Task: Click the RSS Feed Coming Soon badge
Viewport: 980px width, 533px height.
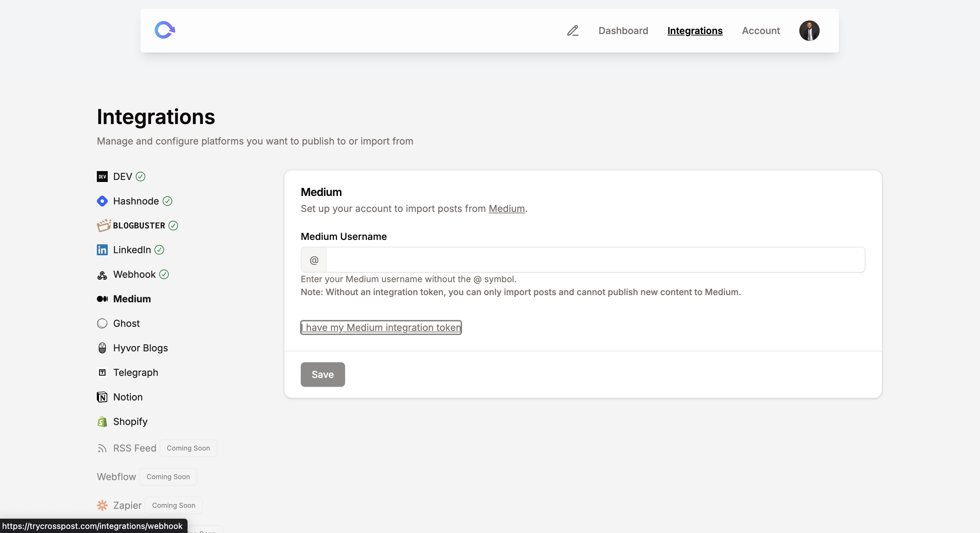Action: [x=188, y=448]
